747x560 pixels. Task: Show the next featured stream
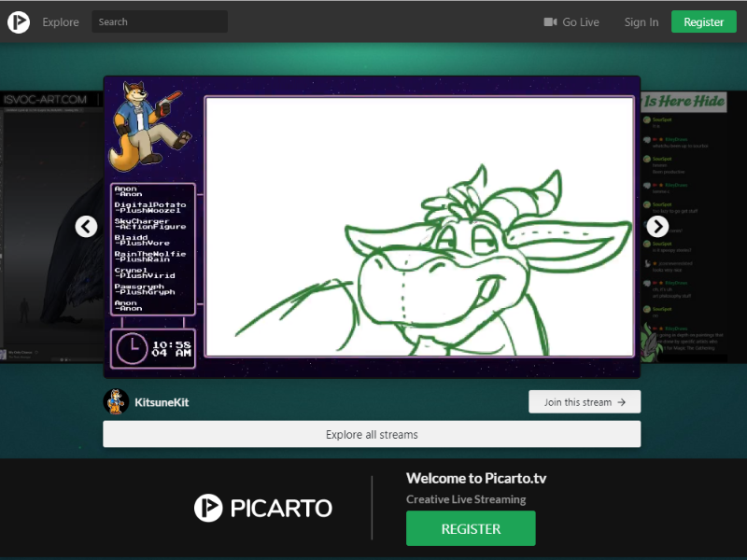[657, 227]
